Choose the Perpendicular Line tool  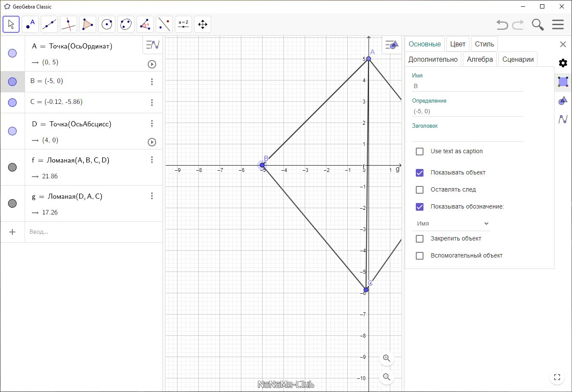click(69, 24)
